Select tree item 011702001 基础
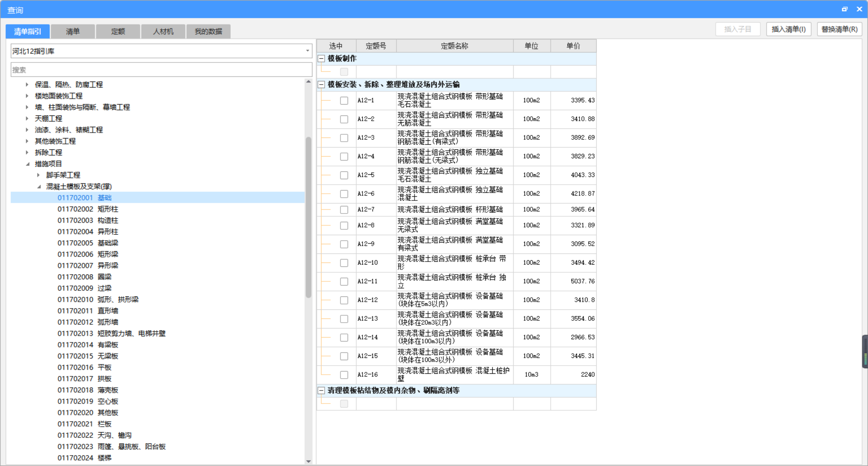This screenshot has height=466, width=868. tap(85, 198)
